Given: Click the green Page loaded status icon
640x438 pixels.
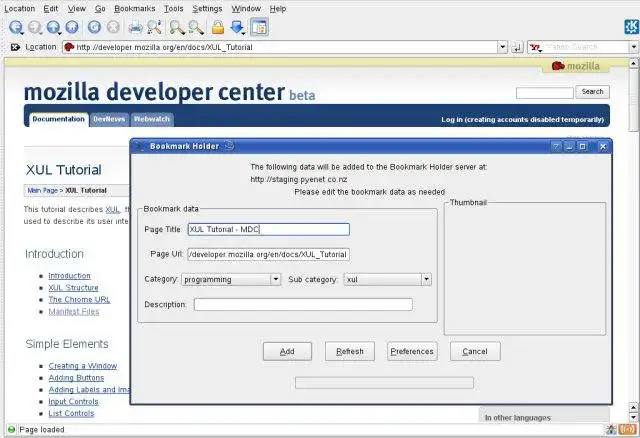Looking at the screenshot, I should click(x=11, y=429).
